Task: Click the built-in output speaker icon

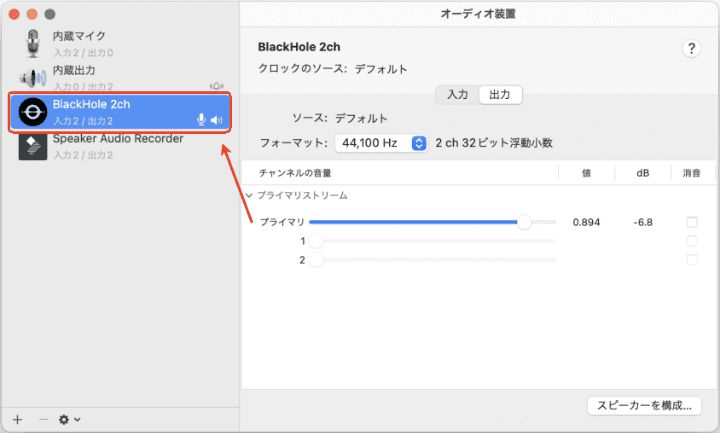Action: (34, 78)
